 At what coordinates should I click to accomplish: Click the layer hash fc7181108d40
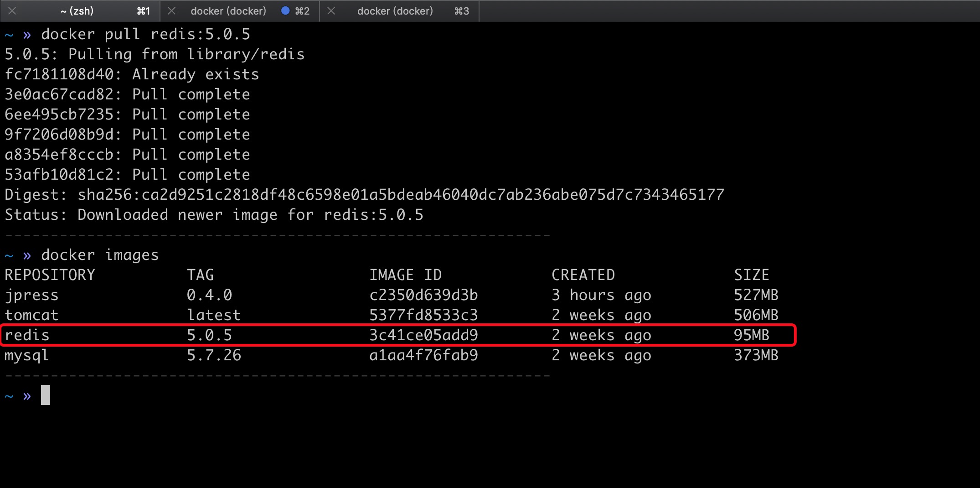pyautogui.click(x=59, y=74)
